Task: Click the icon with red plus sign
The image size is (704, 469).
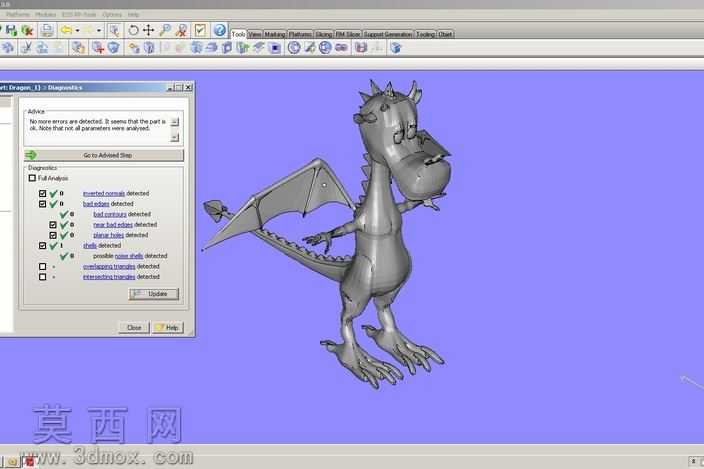Action: [x=97, y=48]
